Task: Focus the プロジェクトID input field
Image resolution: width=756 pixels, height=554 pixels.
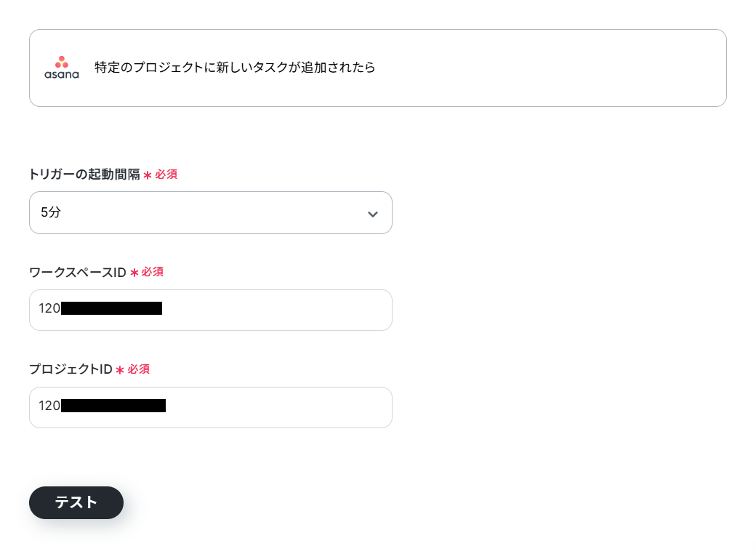Action: (x=211, y=407)
